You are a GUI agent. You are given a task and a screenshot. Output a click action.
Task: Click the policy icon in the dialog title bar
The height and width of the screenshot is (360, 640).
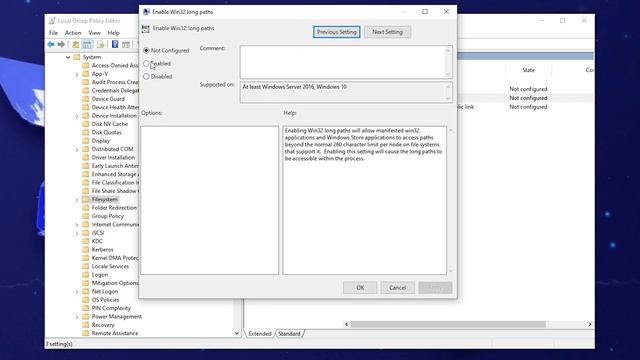[x=146, y=12]
